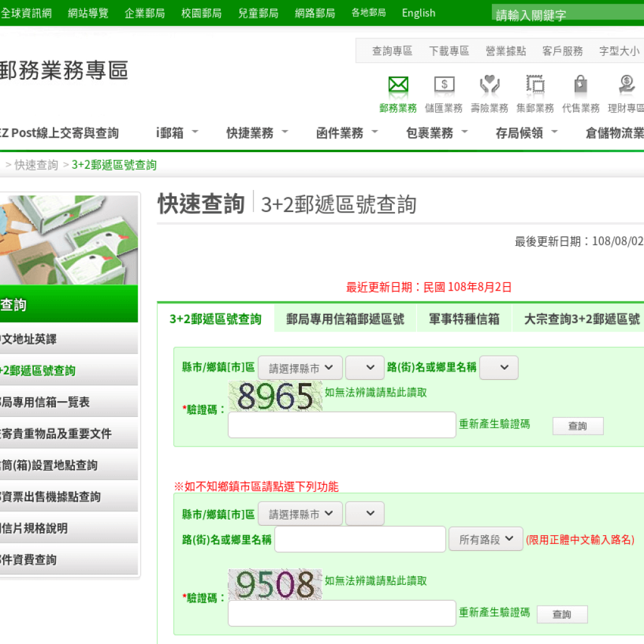
Task: Click the English language link
Action: pos(418,13)
